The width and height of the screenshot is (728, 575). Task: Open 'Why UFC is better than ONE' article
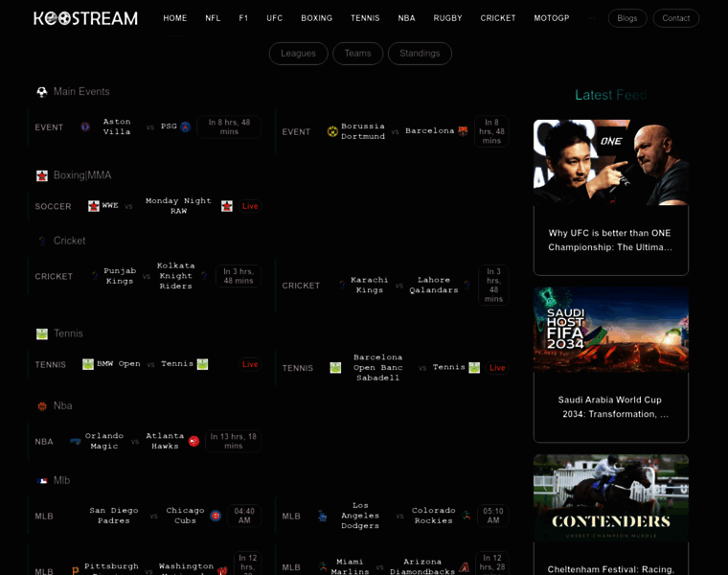(x=610, y=241)
